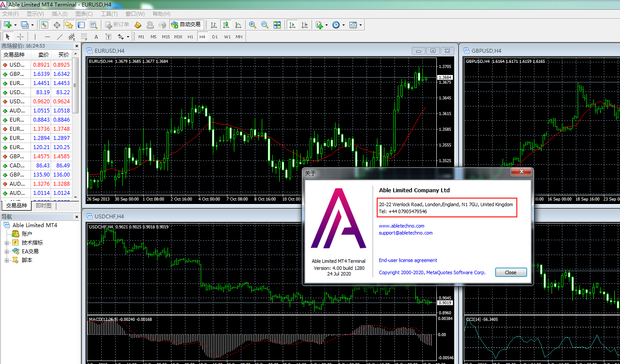Switch to the D1 timeframe

tap(215, 37)
